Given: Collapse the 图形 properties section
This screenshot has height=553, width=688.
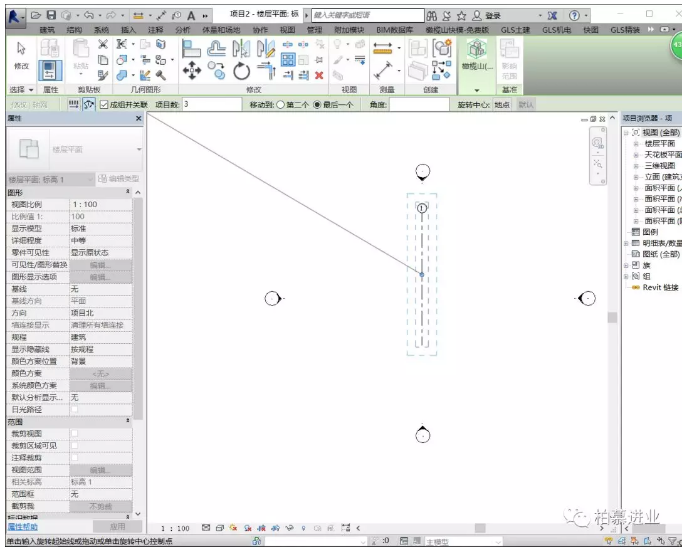Looking at the screenshot, I should click(128, 192).
